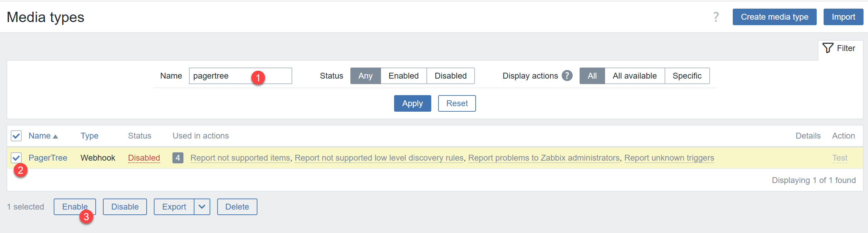
Task: Click the Display actions help icon
Action: [x=567, y=75]
